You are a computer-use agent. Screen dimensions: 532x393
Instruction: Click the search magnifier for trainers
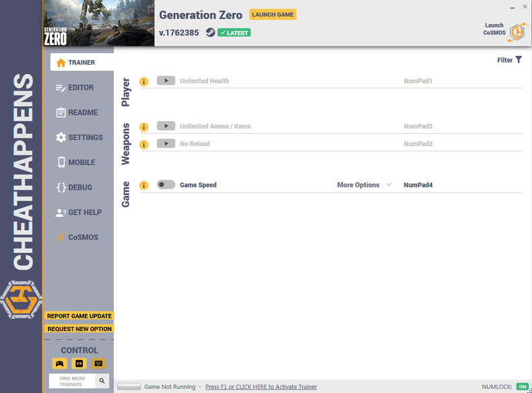coord(102,381)
